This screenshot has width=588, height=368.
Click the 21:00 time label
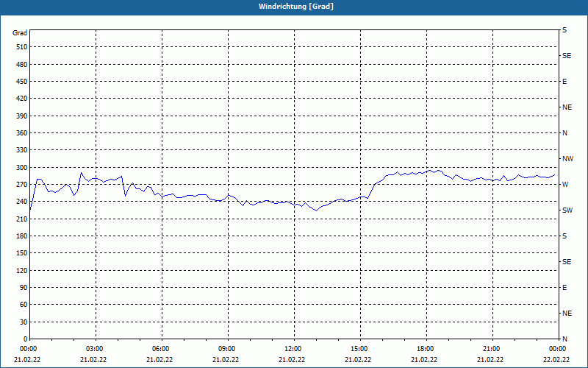pos(491,349)
